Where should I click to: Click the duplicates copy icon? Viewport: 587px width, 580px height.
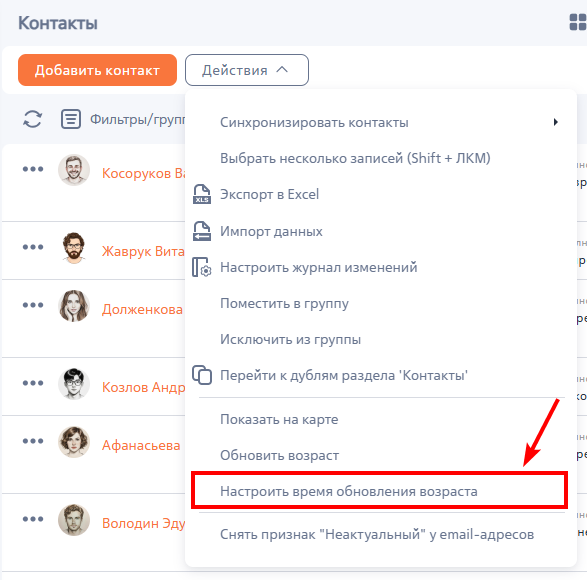(202, 375)
